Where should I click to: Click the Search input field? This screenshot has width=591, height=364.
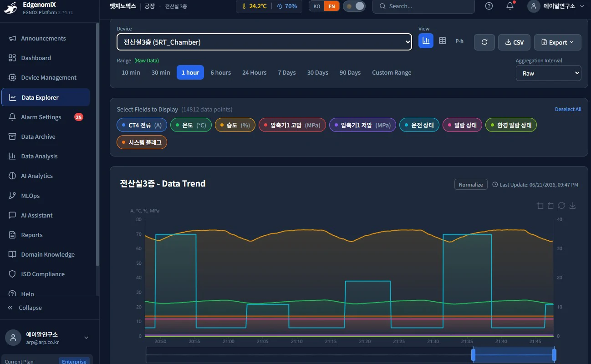pyautogui.click(x=423, y=6)
